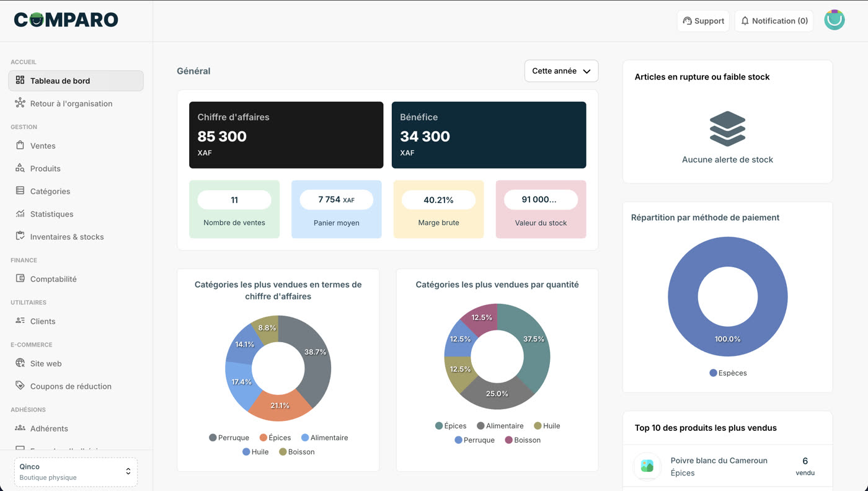868x491 pixels.
Task: Open the Support button label
Action: click(x=709, y=21)
